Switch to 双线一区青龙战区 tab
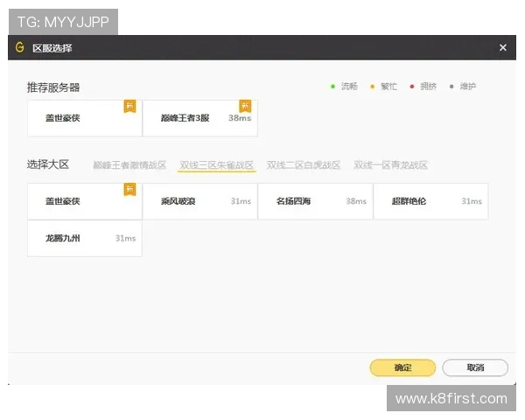The width and height of the screenshot is (525, 420). point(391,165)
